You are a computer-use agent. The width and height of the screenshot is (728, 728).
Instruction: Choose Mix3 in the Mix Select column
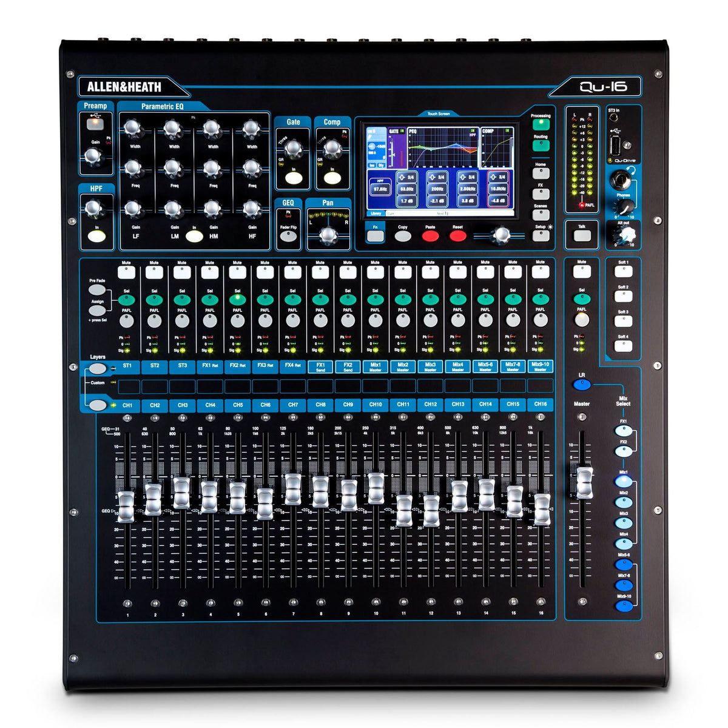tap(623, 523)
